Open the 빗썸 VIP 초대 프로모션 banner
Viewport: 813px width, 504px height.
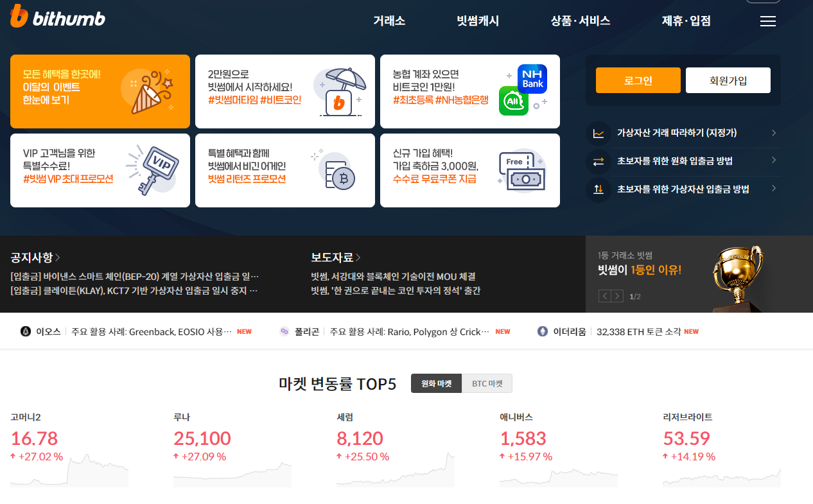100,170
